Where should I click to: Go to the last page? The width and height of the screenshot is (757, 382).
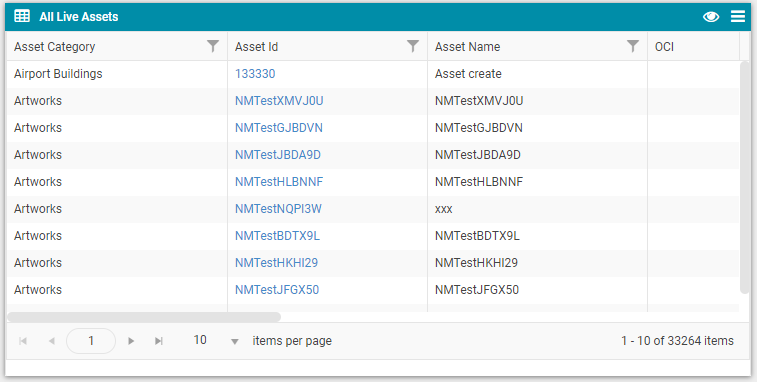tap(159, 341)
